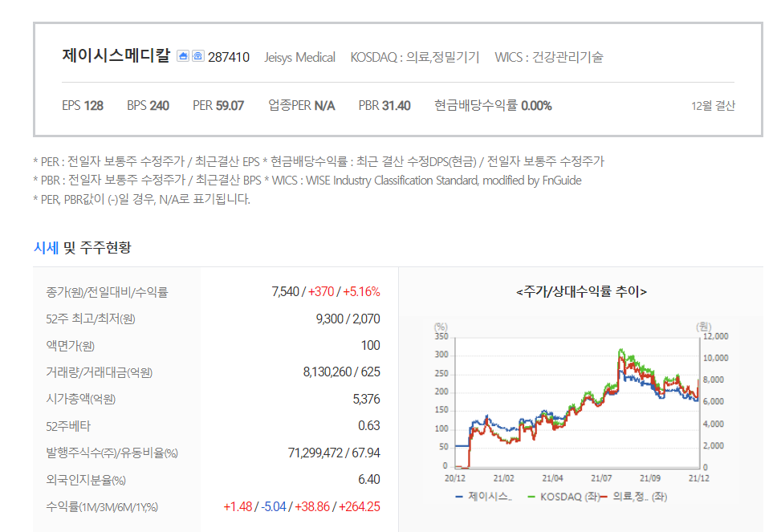Viewport: 777px width, 532px height.
Task: Click the 제이시스.. blue legend entry
Action: [484, 497]
